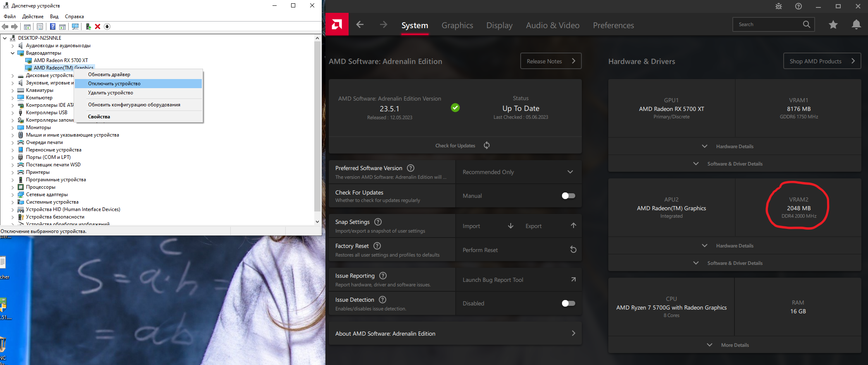
Task: Open the Справка menu
Action: (74, 17)
